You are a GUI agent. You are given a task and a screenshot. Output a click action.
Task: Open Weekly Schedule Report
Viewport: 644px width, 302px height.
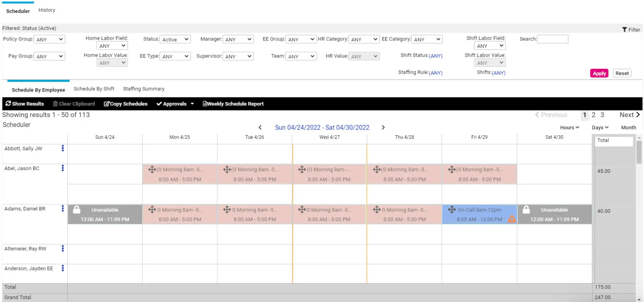(x=233, y=104)
